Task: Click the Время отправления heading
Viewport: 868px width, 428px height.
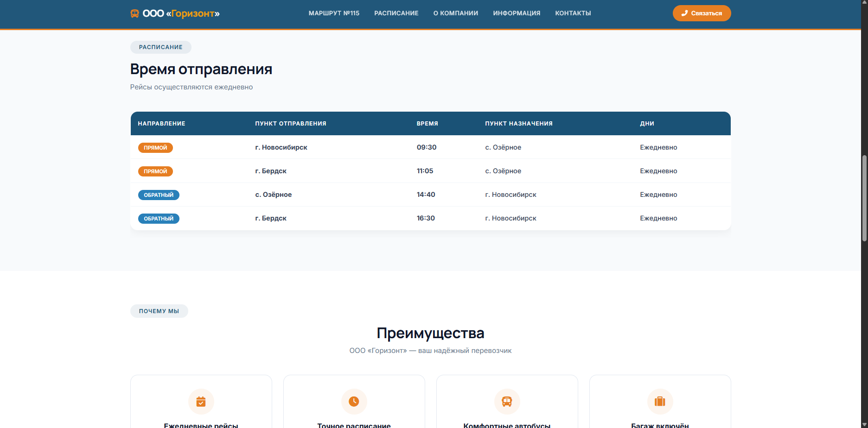Action: coord(201,69)
